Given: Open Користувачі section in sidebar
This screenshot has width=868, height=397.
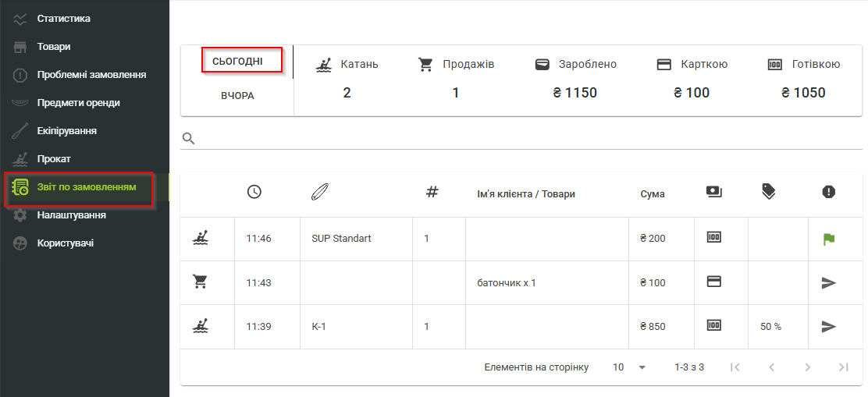Looking at the screenshot, I should coord(66,243).
